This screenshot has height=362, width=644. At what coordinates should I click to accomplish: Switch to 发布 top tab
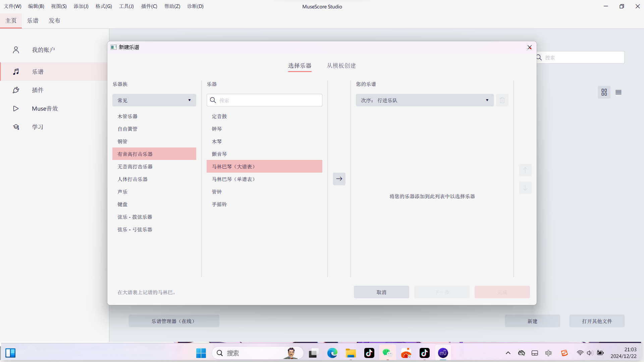tap(54, 21)
